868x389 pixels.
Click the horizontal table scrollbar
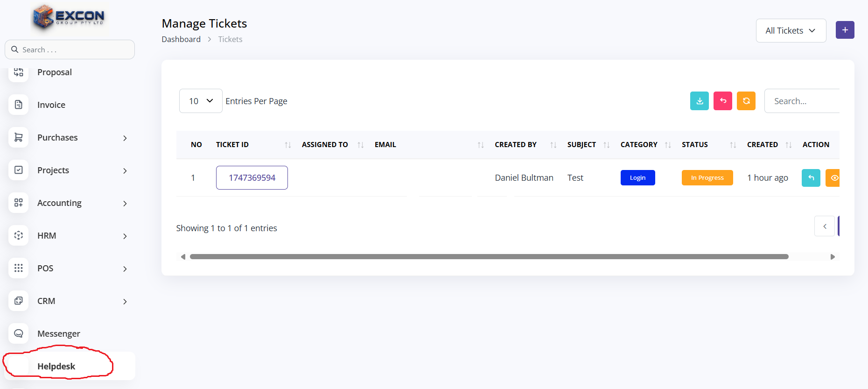(x=489, y=257)
